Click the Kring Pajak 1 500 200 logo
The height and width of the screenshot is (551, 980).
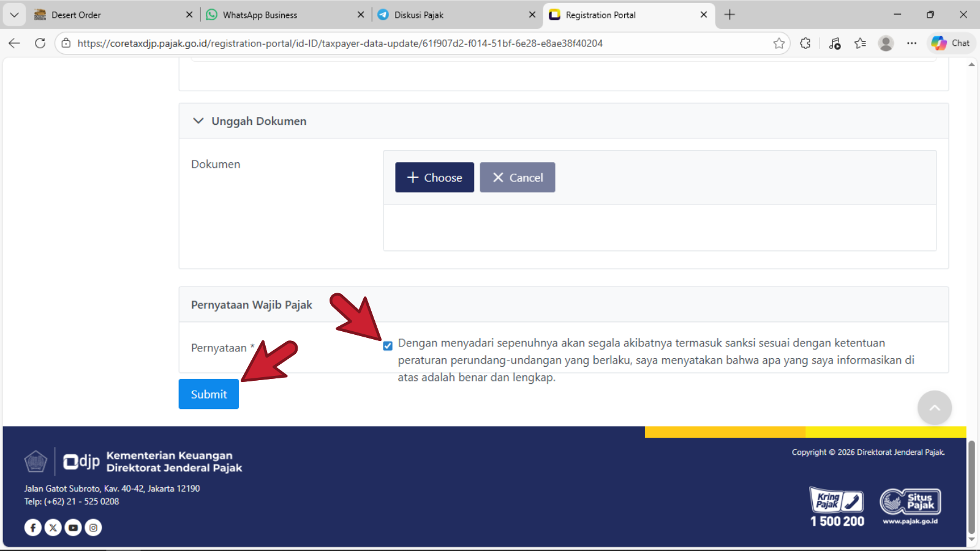tap(837, 508)
